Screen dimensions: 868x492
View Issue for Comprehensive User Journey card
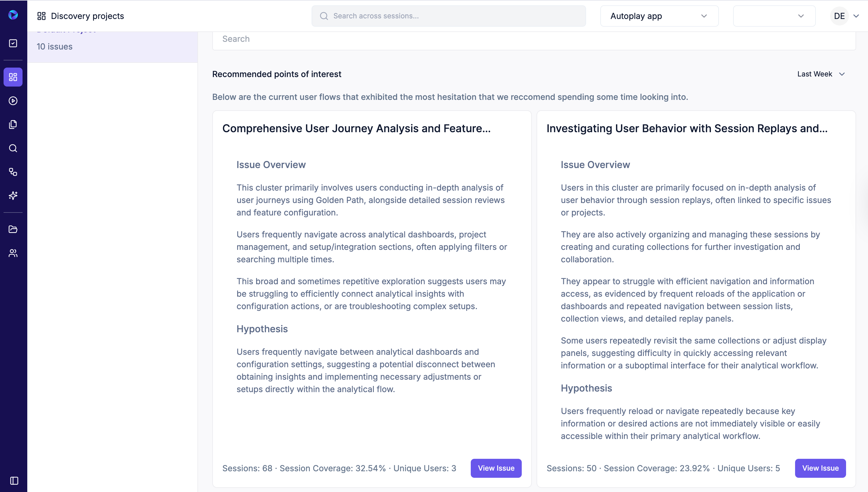click(x=496, y=468)
